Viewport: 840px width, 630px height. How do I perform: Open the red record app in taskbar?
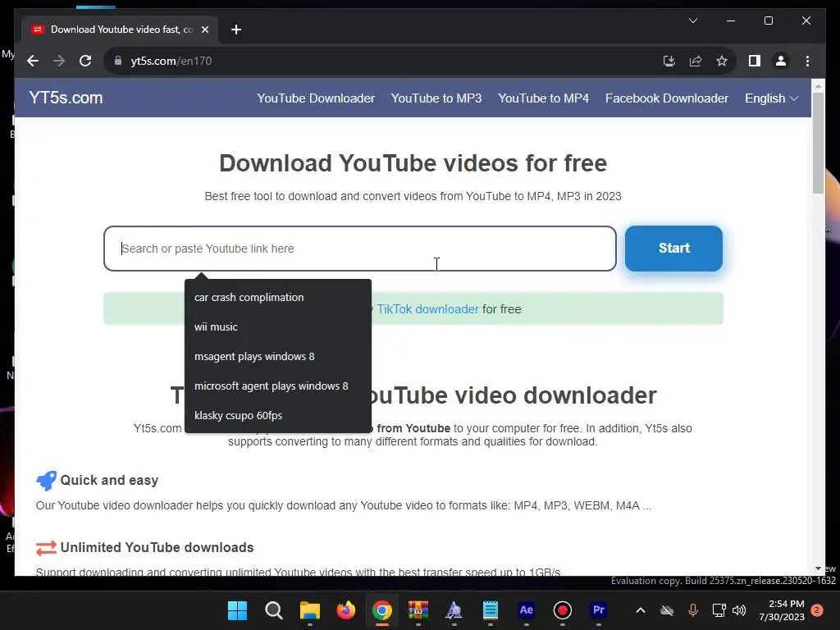coord(563,610)
